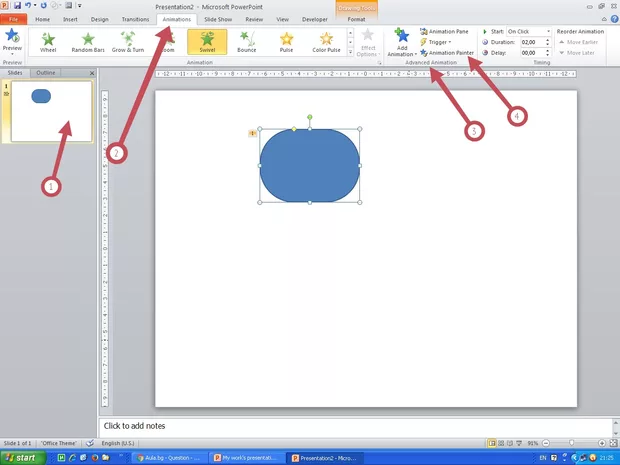The width and height of the screenshot is (620, 465).
Task: Choose the Bounce animation effect
Action: pos(246,41)
